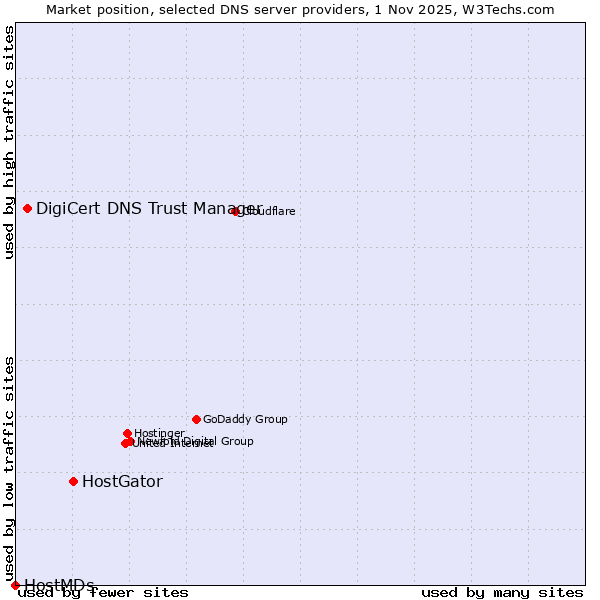This screenshot has height=600, width=600.
Task: Click the HostGator label text
Action: [x=122, y=482]
